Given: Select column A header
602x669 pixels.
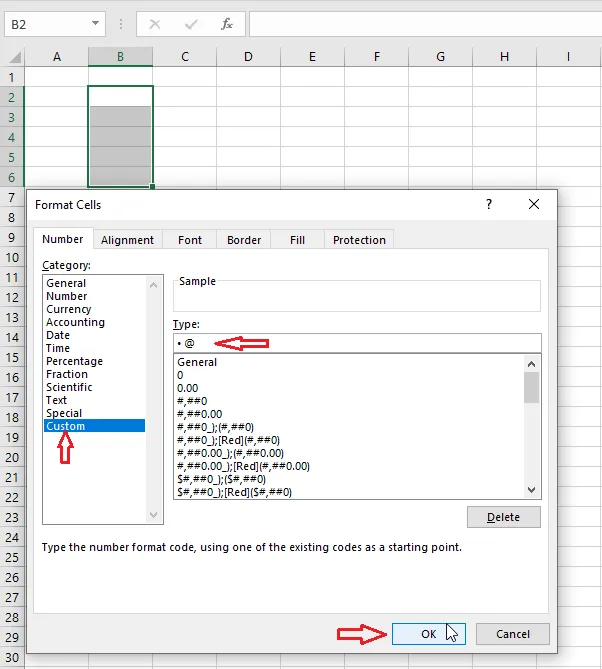Looking at the screenshot, I should 56,57.
